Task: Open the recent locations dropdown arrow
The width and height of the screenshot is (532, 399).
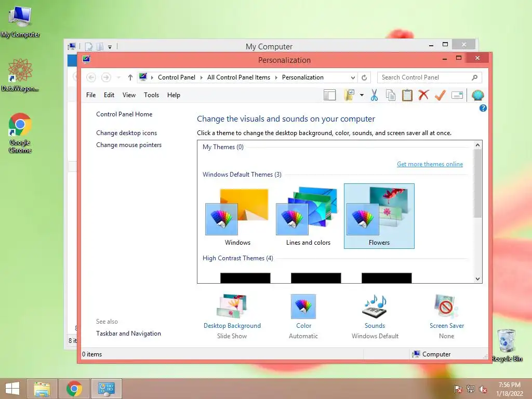Action: click(x=118, y=78)
